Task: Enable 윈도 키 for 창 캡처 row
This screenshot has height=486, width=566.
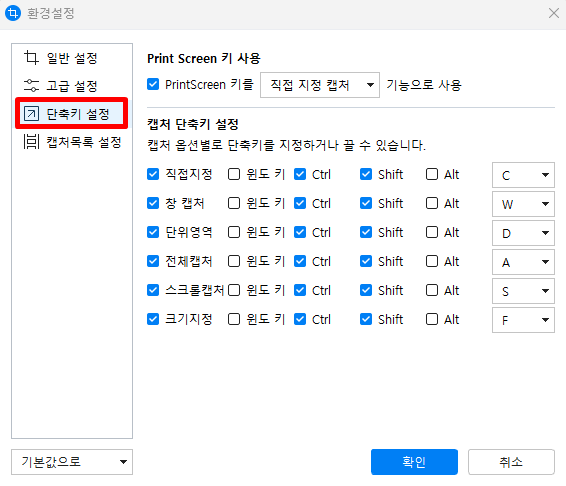Action: click(x=234, y=203)
